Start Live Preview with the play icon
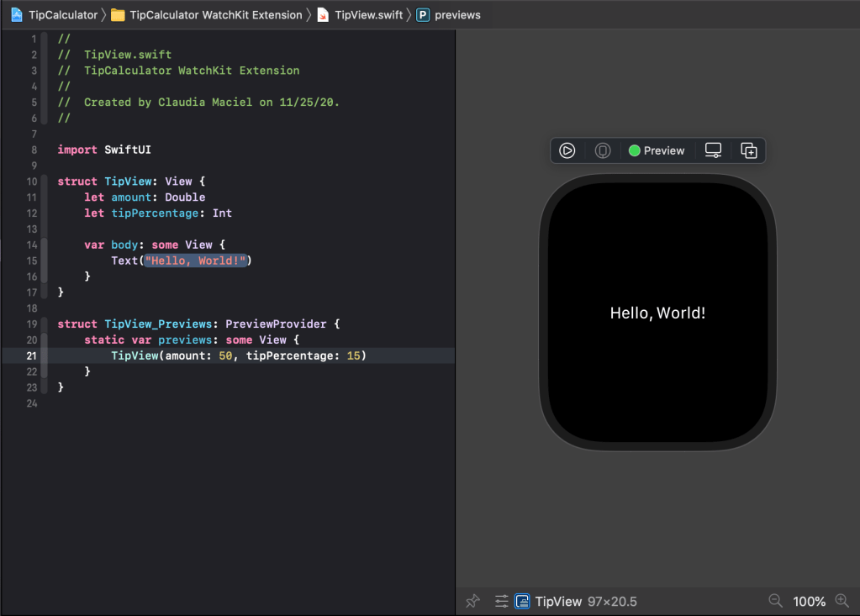 (x=567, y=150)
